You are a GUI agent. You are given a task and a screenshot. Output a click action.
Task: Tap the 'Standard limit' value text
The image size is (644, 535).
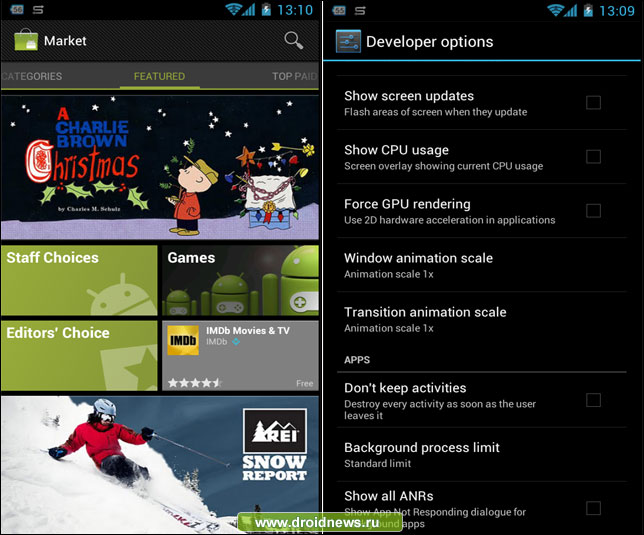(x=377, y=464)
